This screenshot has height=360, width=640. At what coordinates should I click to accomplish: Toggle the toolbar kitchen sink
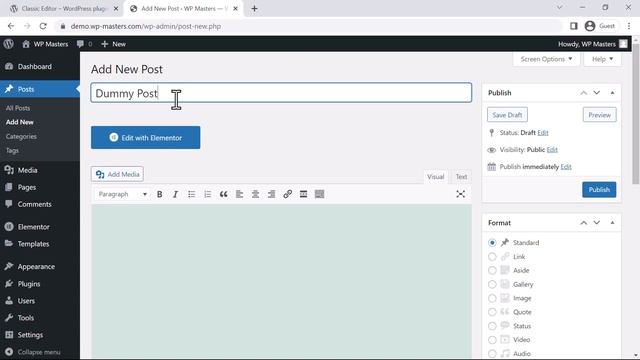319,194
